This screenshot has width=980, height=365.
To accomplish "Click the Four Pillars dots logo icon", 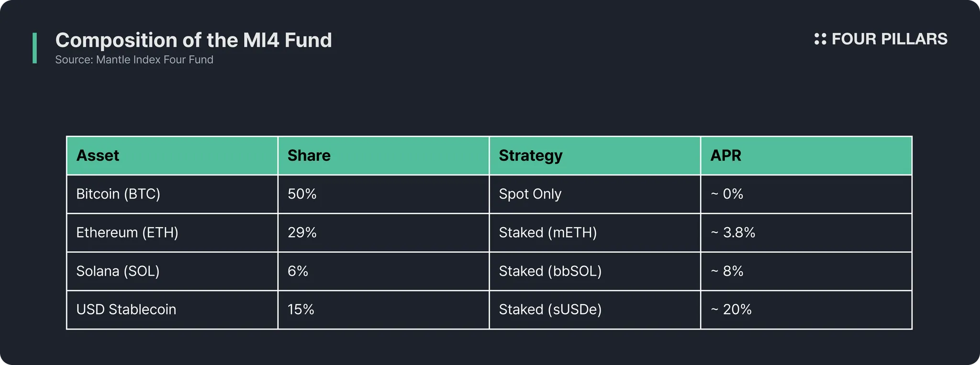I will coord(820,39).
